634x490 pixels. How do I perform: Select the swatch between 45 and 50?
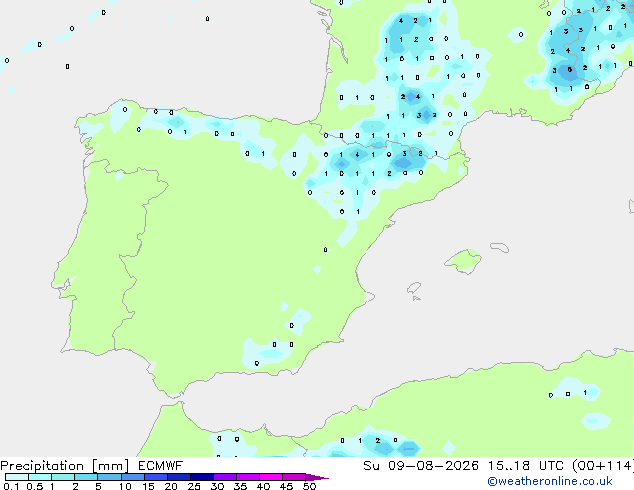(x=294, y=477)
